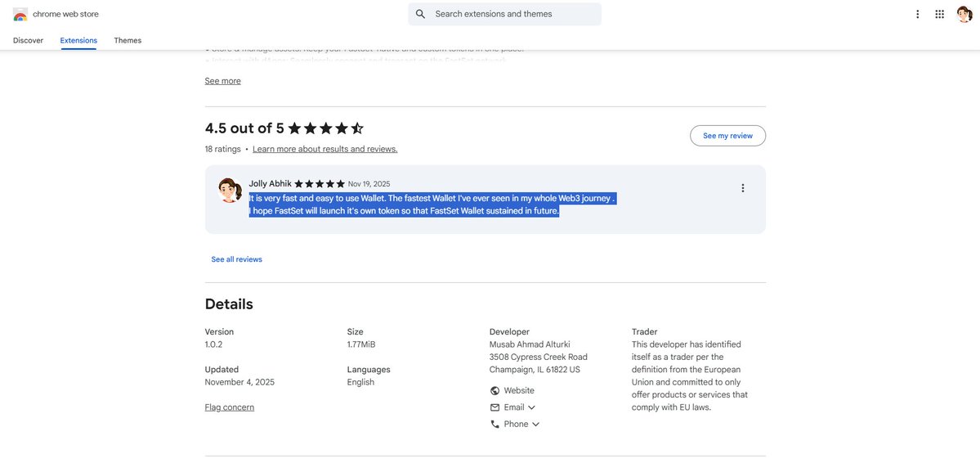Click the version value 1.0.2
980x463 pixels.
click(214, 344)
